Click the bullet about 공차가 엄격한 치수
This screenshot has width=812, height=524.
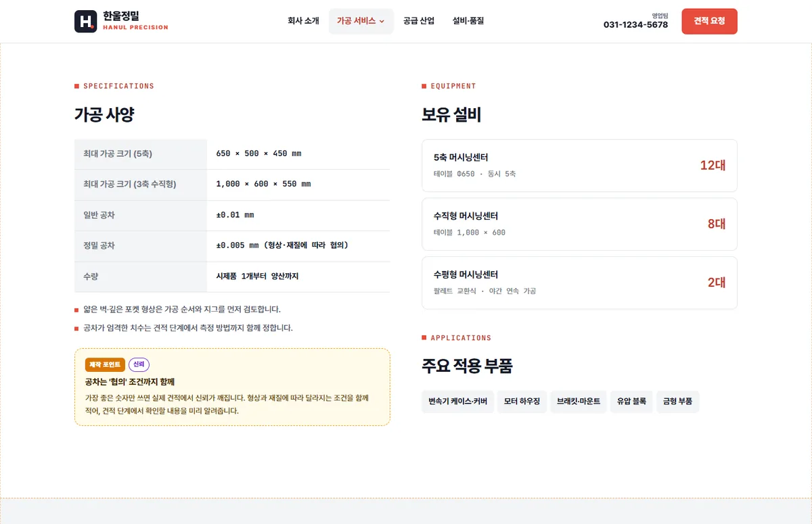coord(187,328)
